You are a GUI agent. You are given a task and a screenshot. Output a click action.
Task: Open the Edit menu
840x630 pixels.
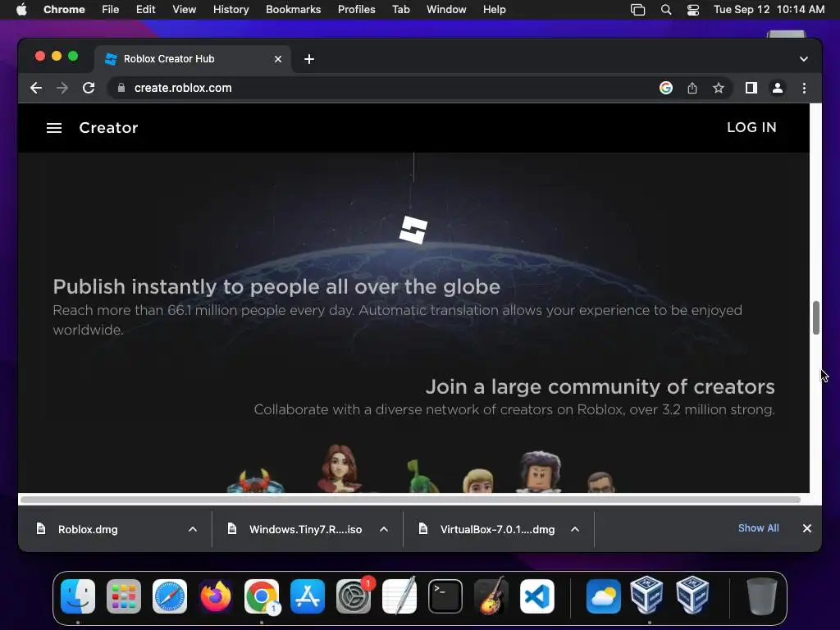(x=145, y=10)
